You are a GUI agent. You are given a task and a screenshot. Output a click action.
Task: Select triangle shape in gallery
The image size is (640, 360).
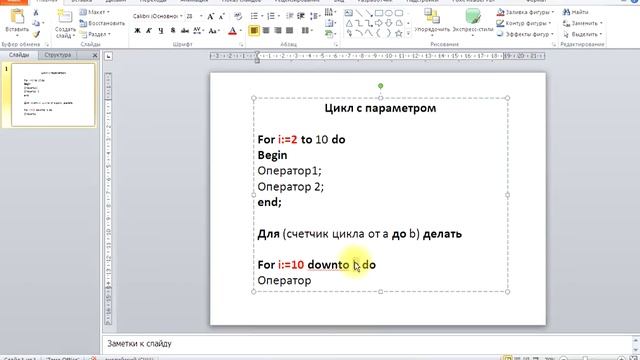tap(349, 23)
